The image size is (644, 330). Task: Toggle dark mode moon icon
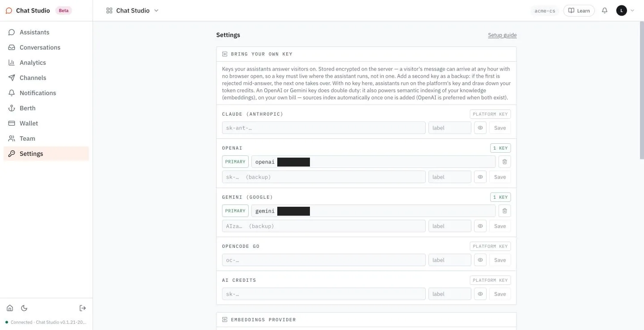[24, 308]
